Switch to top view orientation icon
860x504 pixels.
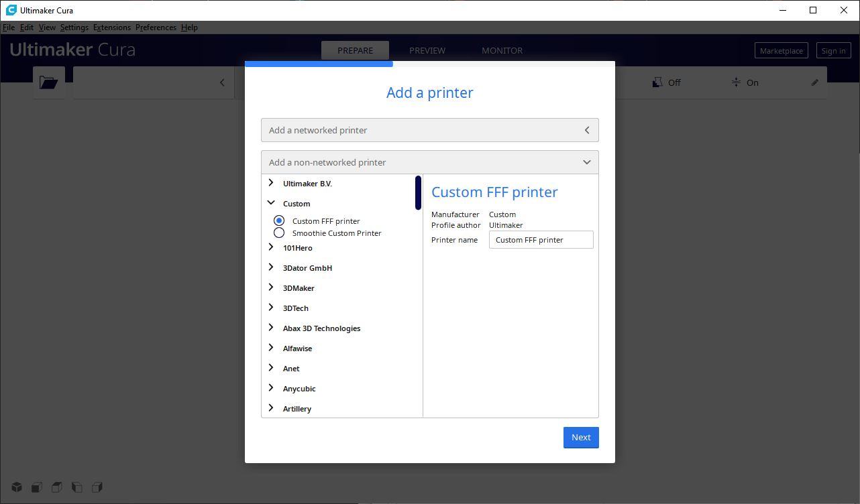57,487
